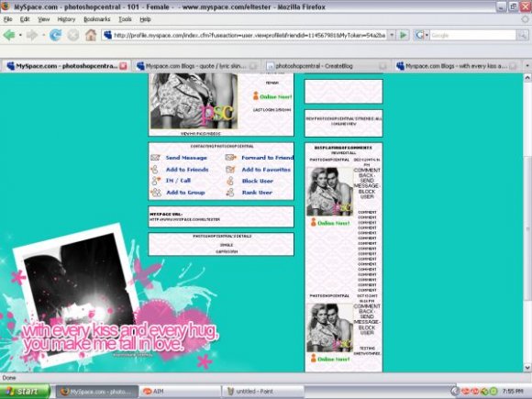Click the IM / Call link
Screen dimensions: 532x399
[178, 181]
